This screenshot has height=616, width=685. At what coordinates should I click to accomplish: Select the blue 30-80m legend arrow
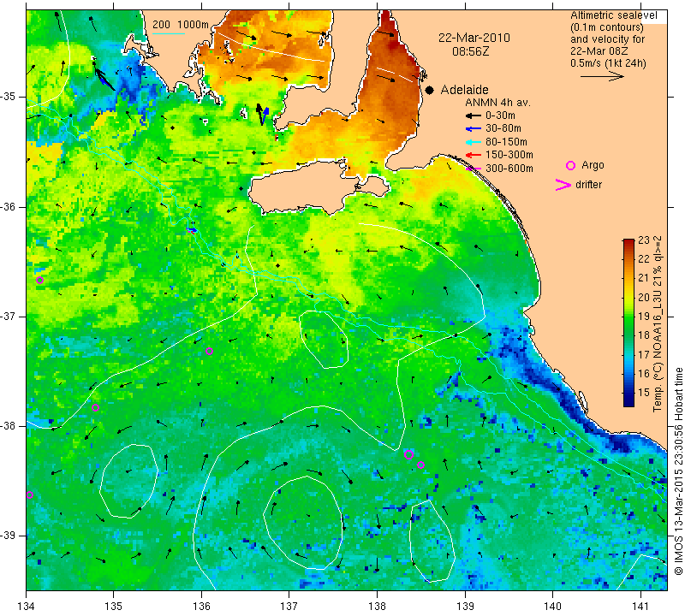(473, 129)
